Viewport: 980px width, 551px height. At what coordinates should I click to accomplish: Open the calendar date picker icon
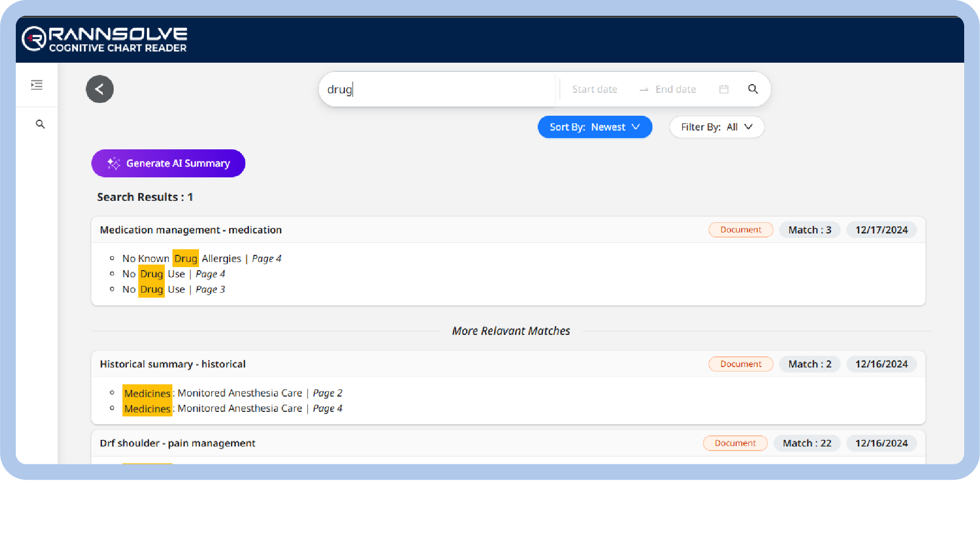pos(723,89)
